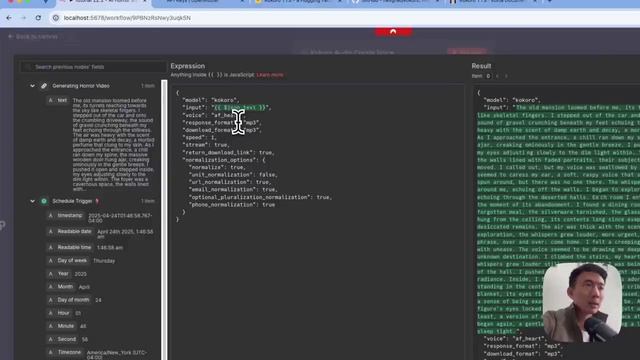Click the Generating Horror Video node icon
Viewport: 640px width, 360px height.
pos(44,86)
